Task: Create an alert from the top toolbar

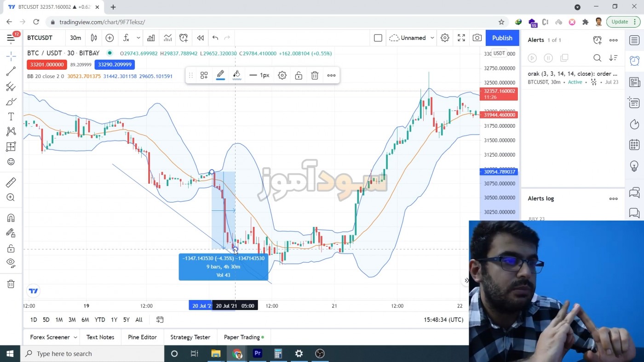Action: pyautogui.click(x=184, y=38)
